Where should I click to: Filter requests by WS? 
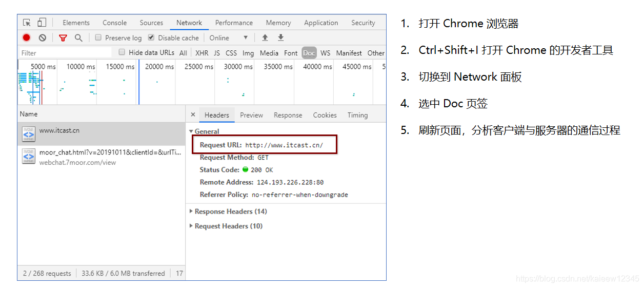coord(326,53)
